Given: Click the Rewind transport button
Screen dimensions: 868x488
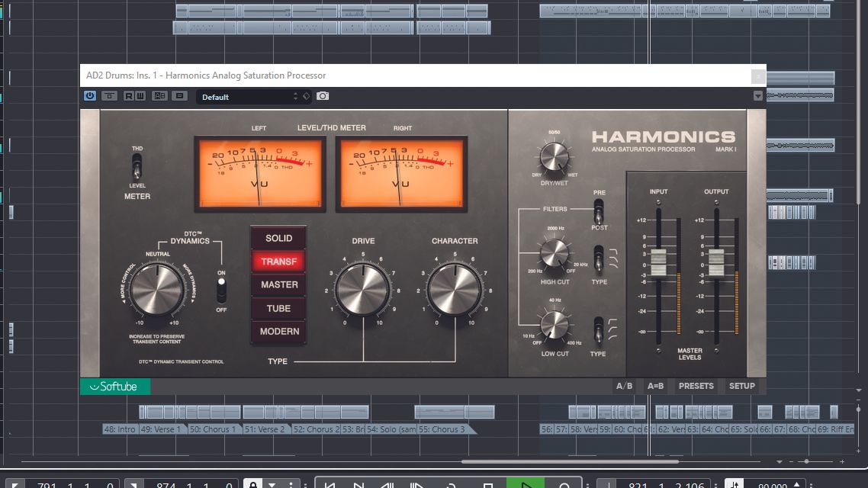Looking at the screenshot, I should click(387, 485).
